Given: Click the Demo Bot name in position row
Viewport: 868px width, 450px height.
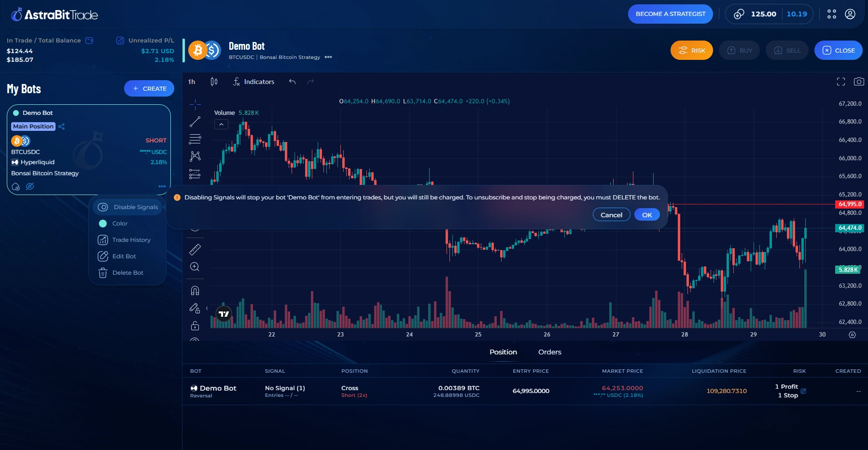Looking at the screenshot, I should 218,388.
